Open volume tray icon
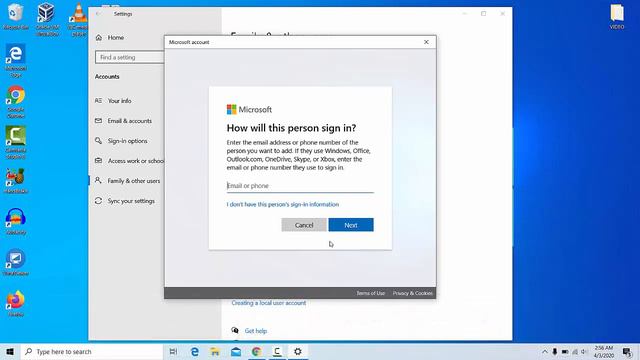640x360 pixels. tap(584, 351)
